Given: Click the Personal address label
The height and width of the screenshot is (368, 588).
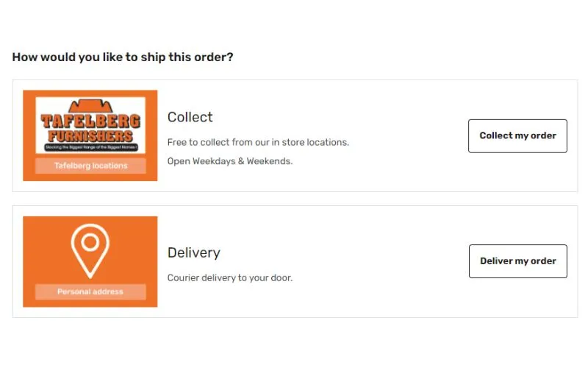Looking at the screenshot, I should pos(90,291).
